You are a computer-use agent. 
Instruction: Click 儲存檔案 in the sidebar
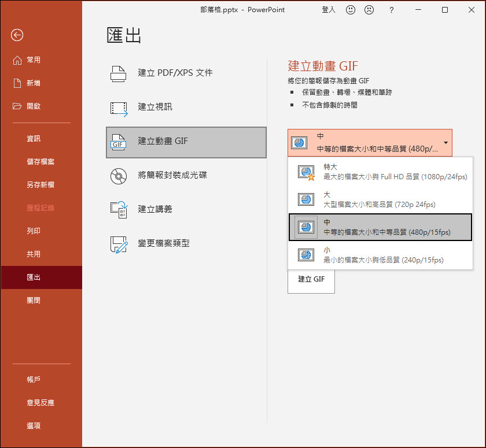tap(41, 162)
